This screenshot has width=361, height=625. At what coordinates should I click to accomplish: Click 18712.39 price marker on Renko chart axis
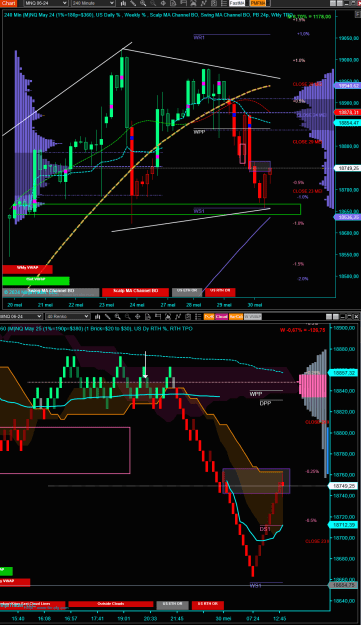[x=343, y=525]
